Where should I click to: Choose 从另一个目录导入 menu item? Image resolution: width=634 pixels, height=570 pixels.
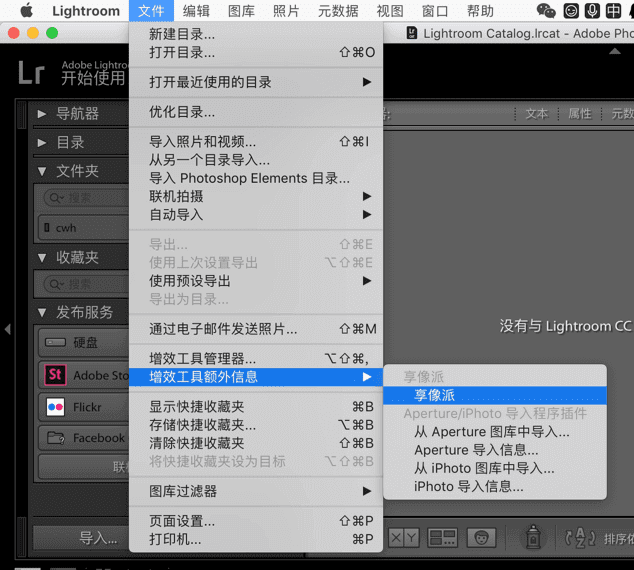[x=256, y=160]
